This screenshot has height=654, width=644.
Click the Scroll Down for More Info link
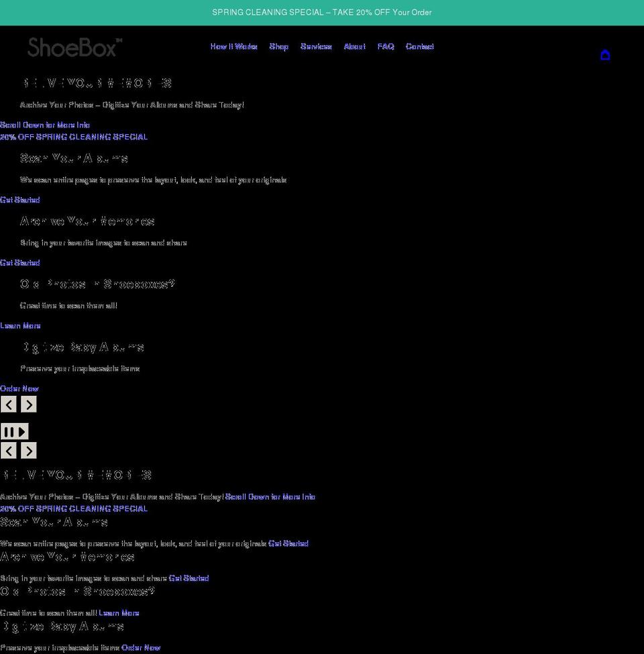click(45, 125)
